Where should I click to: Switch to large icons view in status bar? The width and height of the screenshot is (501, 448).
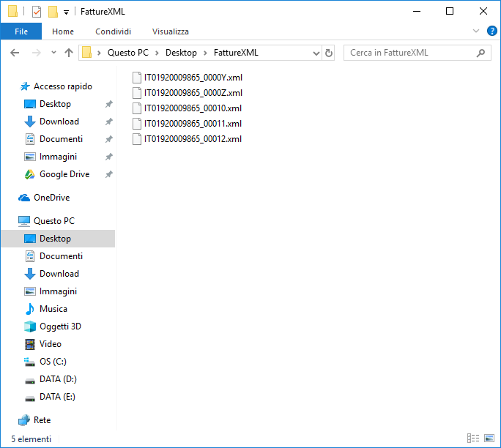[x=489, y=438]
